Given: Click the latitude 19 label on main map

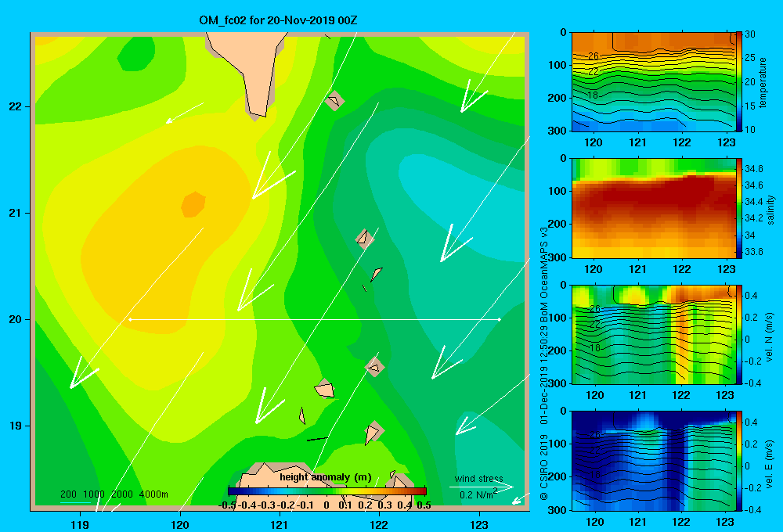Looking at the screenshot, I should pos(16,426).
